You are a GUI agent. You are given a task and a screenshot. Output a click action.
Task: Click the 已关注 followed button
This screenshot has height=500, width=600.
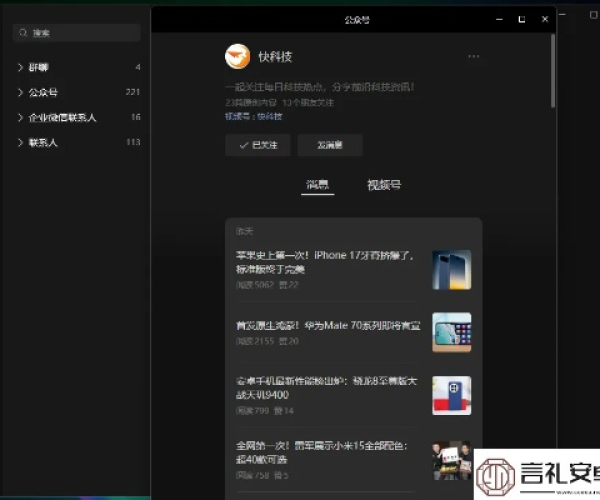tap(258, 145)
